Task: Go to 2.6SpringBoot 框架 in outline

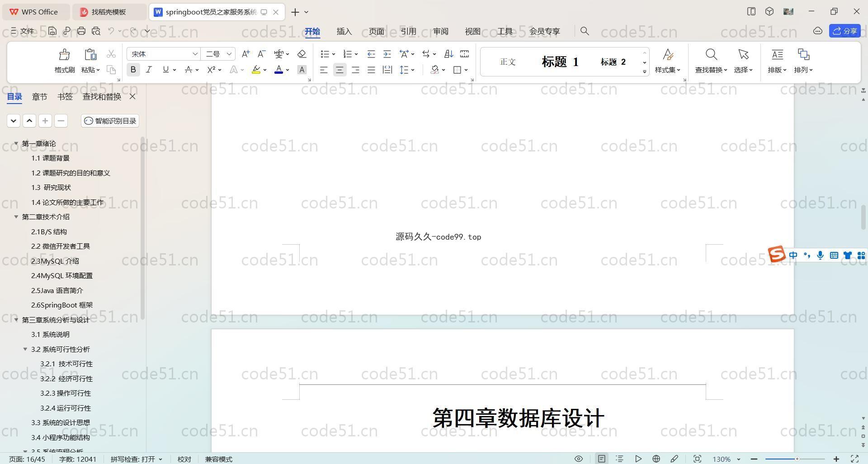Action: click(62, 305)
